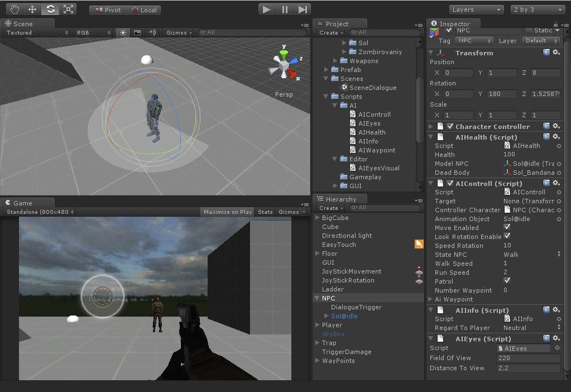The width and height of the screenshot is (571, 392).
Task: Toggle scene lighting sun icon
Action: pos(123,33)
